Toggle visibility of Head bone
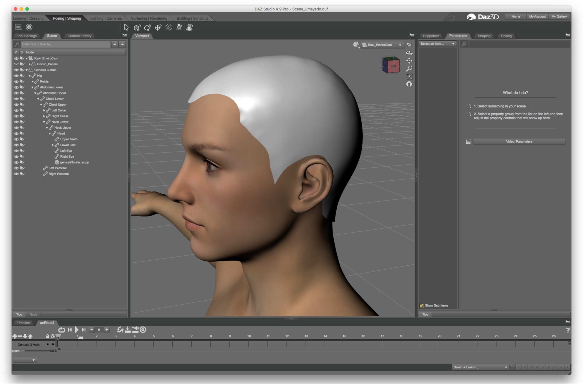This screenshot has height=392, width=583. [16, 133]
